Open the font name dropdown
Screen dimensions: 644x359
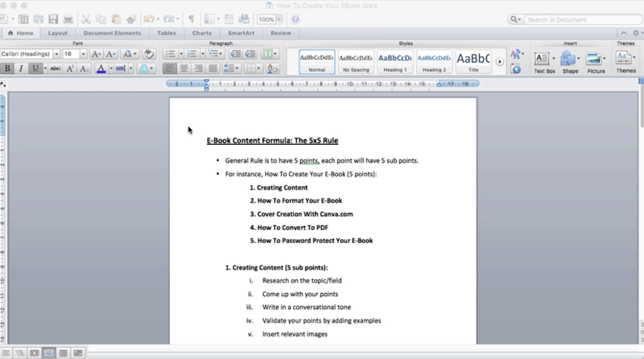pyautogui.click(x=56, y=54)
